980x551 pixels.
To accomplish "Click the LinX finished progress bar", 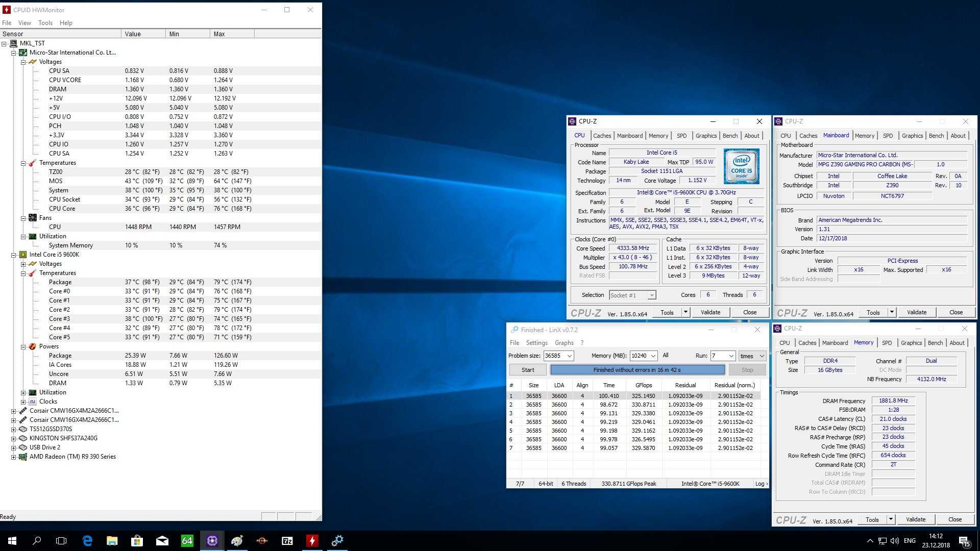I will point(637,370).
